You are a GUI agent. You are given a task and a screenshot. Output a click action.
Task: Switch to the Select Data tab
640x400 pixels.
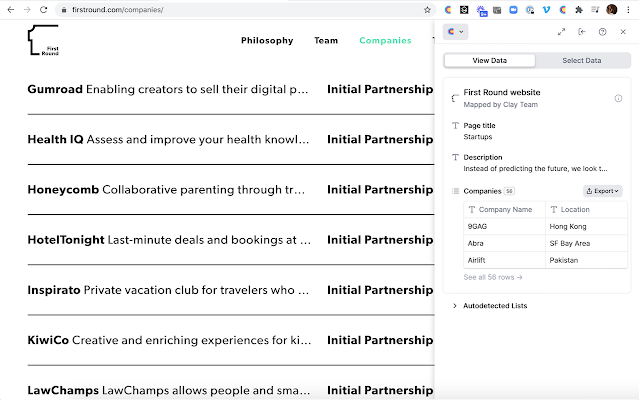point(582,60)
